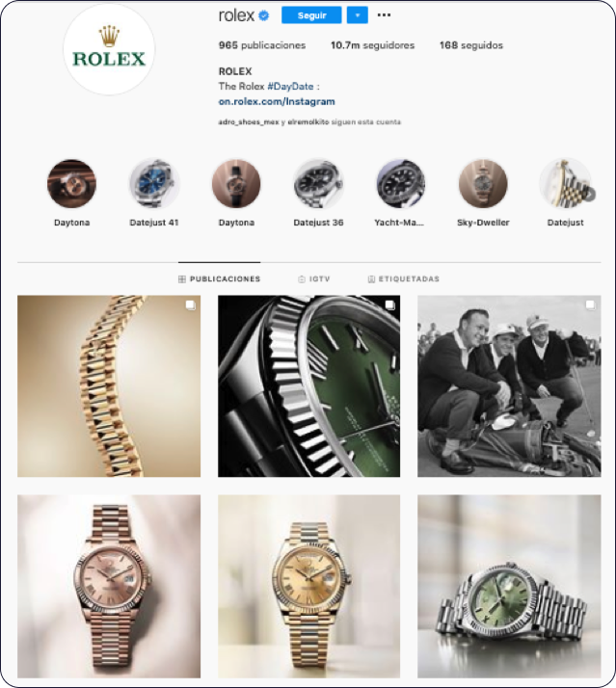
Task: Click the #DayDate hashtag
Action: point(290,87)
